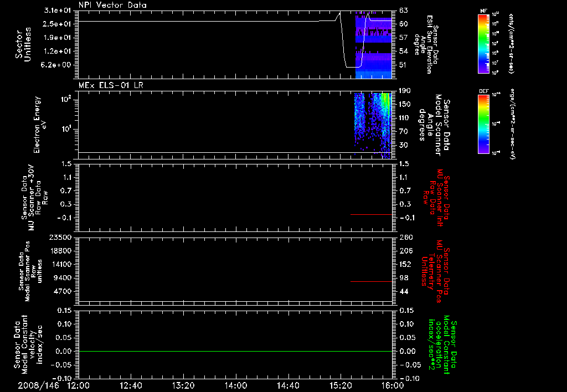The height and width of the screenshot is (392, 567).
Task: Select the "Electron Energy eV" axis label
Action: 39,125
